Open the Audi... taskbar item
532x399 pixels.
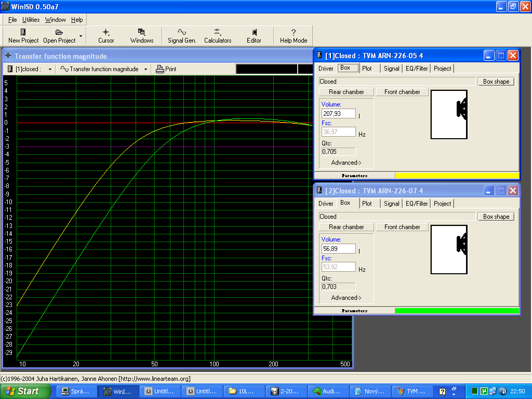(x=327, y=391)
